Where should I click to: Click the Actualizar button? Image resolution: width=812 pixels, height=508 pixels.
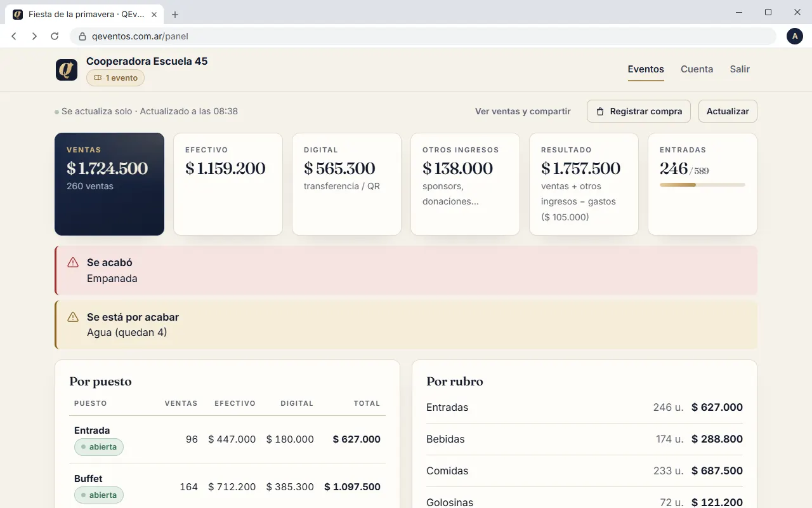pos(728,111)
